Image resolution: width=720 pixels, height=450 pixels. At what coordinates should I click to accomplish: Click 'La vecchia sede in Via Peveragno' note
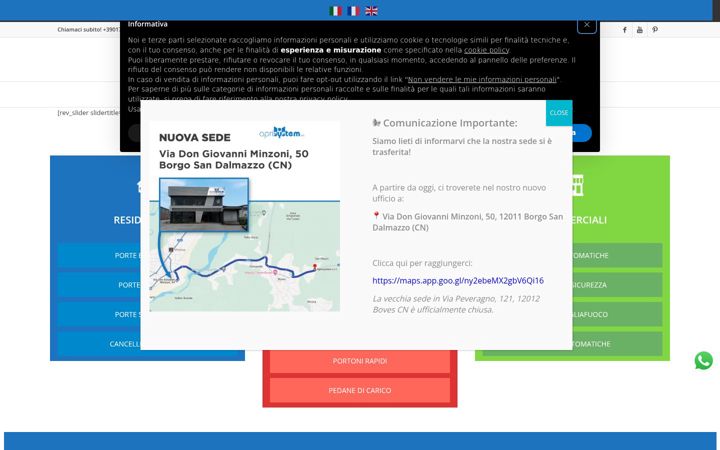click(456, 304)
